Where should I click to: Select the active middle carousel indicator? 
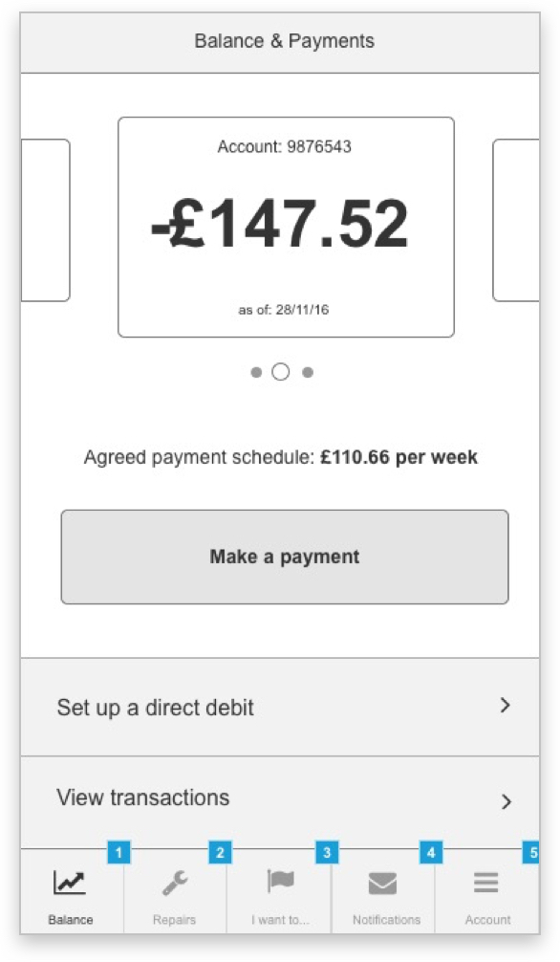point(281,372)
